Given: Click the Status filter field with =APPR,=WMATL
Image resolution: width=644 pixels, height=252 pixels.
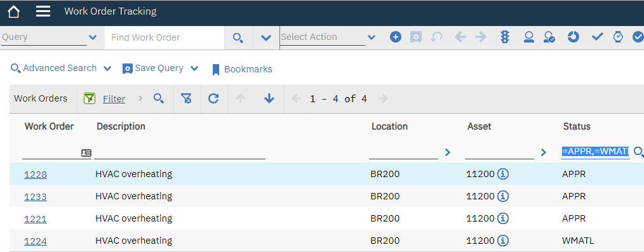Looking at the screenshot, I should point(595,152).
